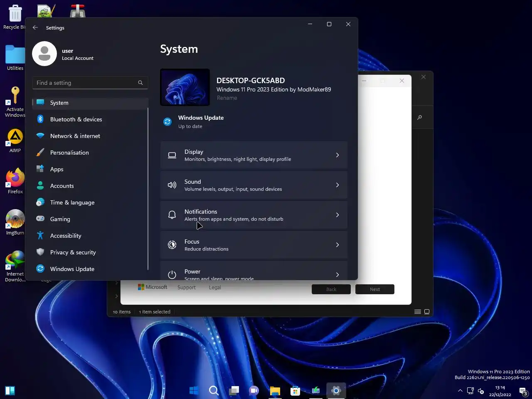Expand the Notifications chevron
This screenshot has height=399, width=532.
[x=337, y=215]
